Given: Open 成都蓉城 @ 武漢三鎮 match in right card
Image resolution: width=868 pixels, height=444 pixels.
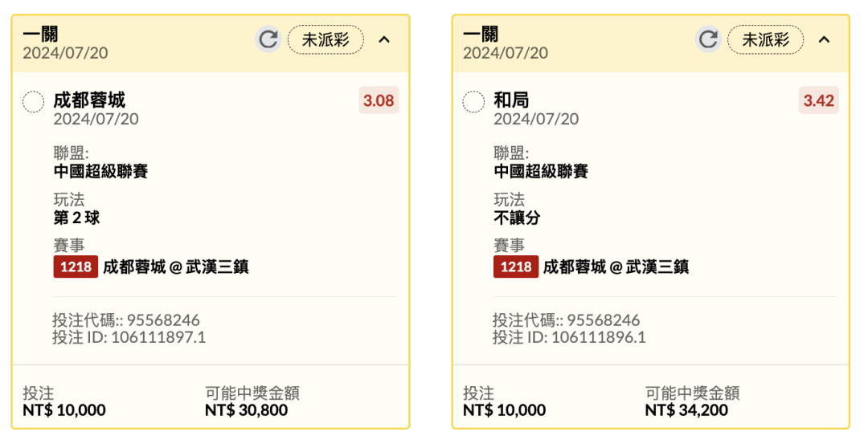Looking at the screenshot, I should click(616, 267).
